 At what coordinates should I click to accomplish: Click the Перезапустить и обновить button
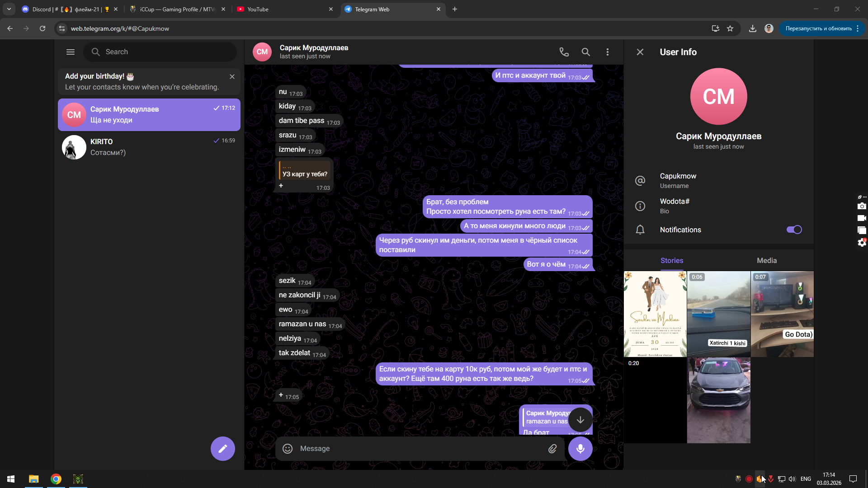818,28
